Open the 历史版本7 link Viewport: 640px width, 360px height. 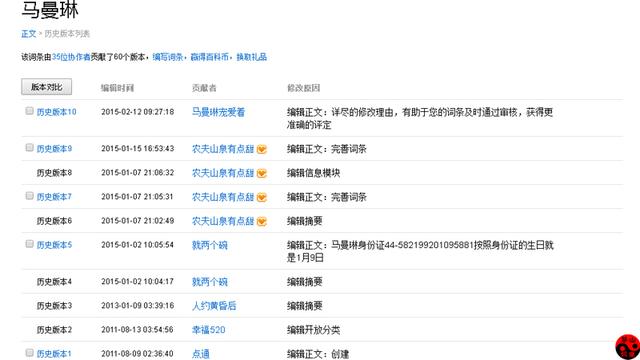54,197
